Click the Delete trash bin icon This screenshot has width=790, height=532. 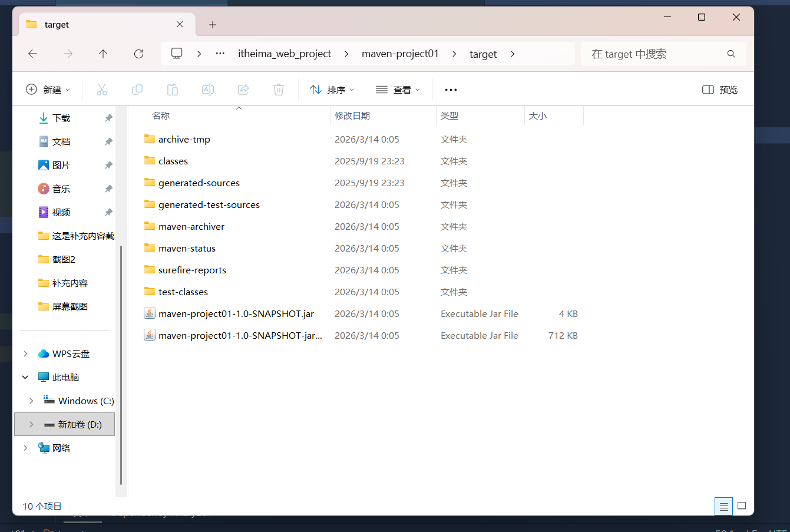coord(279,90)
